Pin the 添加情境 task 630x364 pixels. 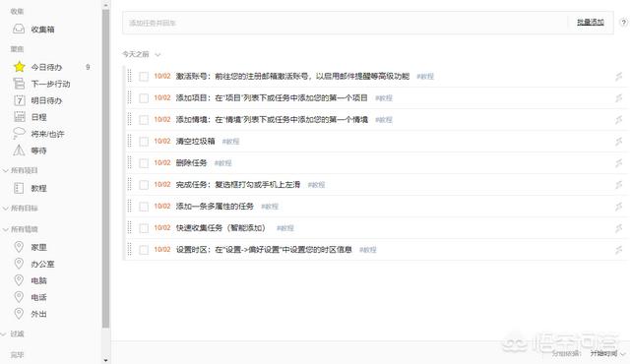point(619,120)
